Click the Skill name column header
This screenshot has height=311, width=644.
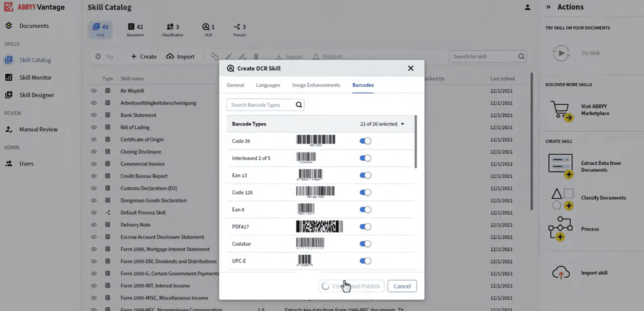132,79
